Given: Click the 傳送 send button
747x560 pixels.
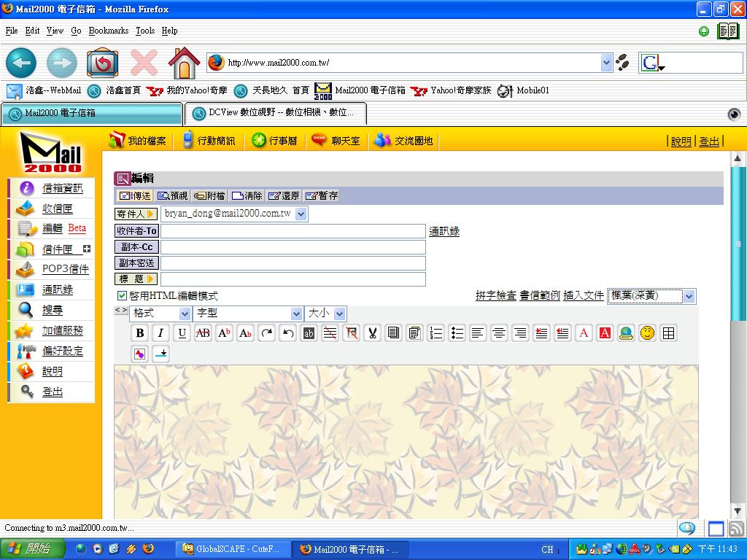Looking at the screenshot, I should 135,195.
